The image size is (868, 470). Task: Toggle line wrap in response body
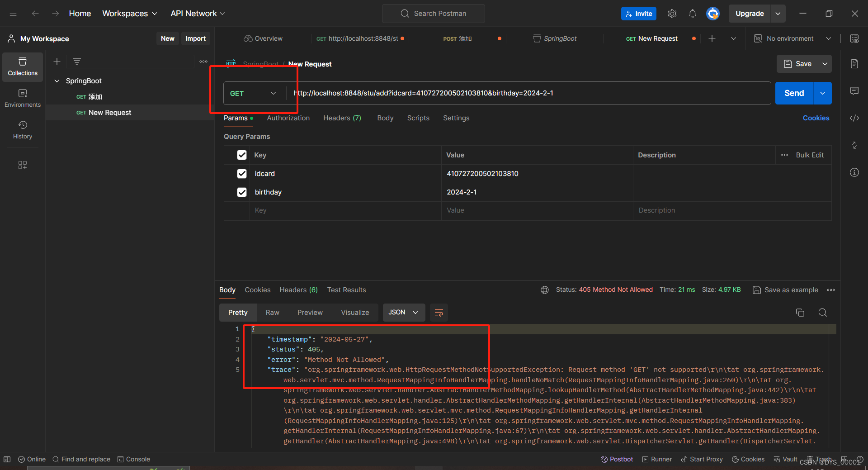(439, 313)
